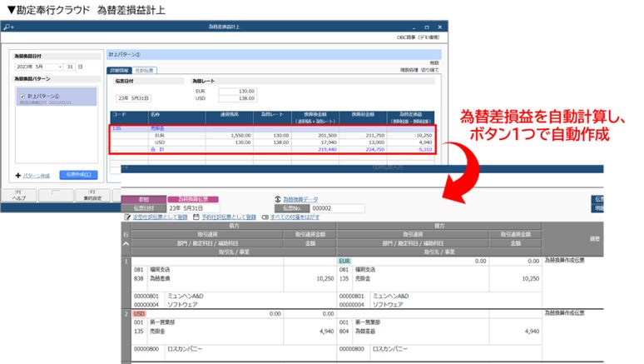Click the 135 売掛金 row in the table

[272, 128]
